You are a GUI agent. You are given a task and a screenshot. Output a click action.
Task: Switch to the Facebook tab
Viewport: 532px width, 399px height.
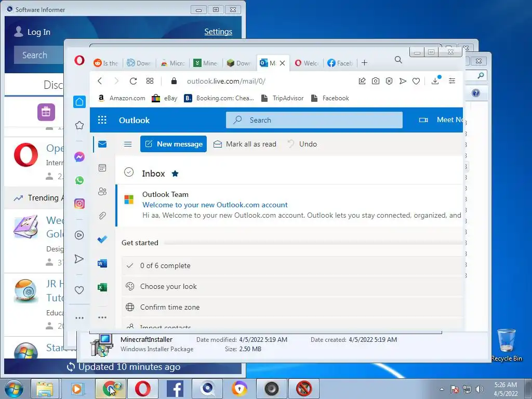coord(340,63)
